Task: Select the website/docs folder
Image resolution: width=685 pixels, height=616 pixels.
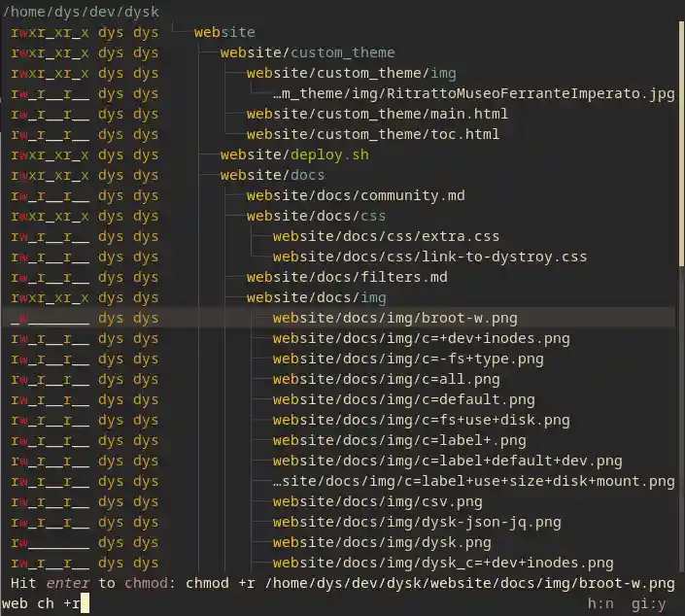Action: 273,175
